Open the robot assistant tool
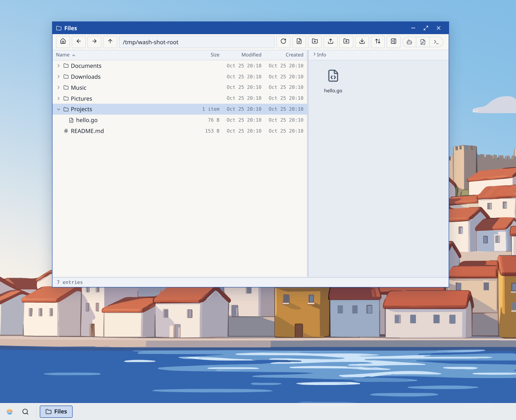 click(409, 42)
